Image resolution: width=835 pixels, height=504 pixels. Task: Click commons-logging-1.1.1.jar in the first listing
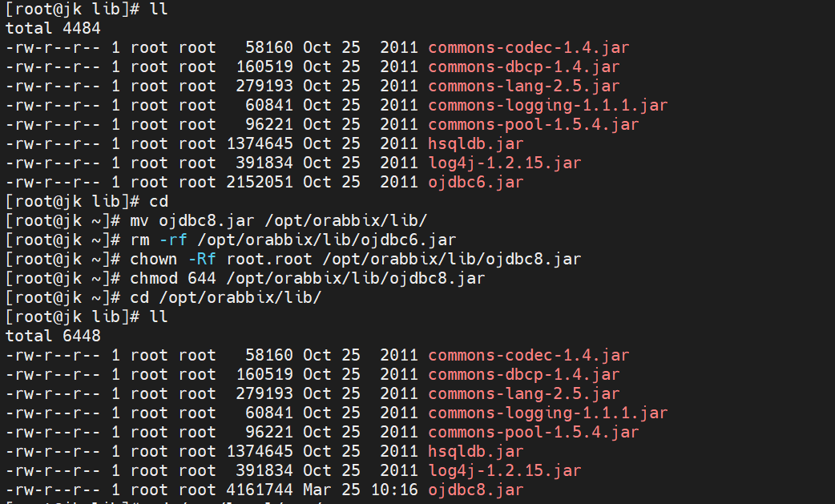pos(547,106)
